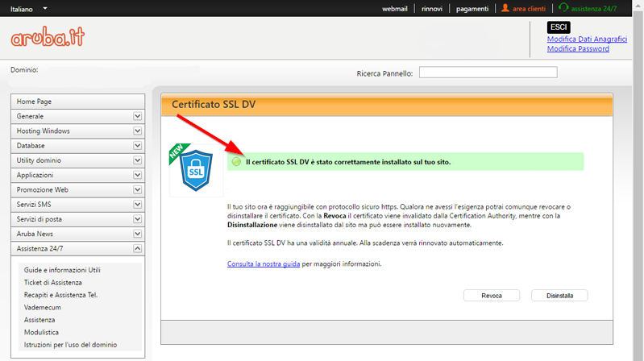This screenshot has height=361, width=644.
Task: Click the Generale menu label
Action: pos(30,116)
